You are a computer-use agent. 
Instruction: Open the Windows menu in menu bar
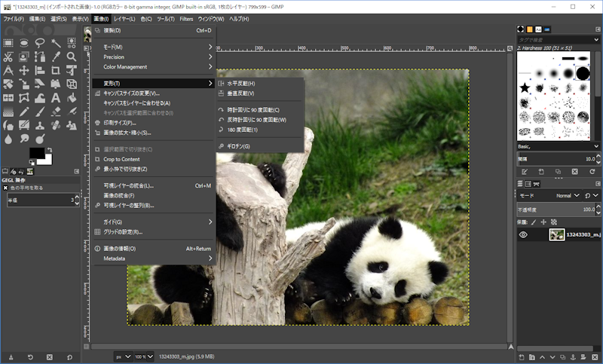[x=210, y=18]
